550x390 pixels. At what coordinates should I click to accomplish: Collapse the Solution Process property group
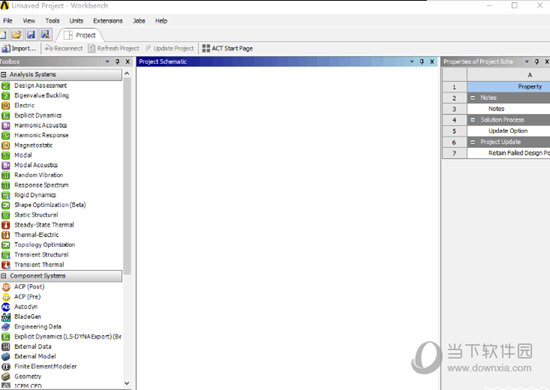(x=472, y=120)
